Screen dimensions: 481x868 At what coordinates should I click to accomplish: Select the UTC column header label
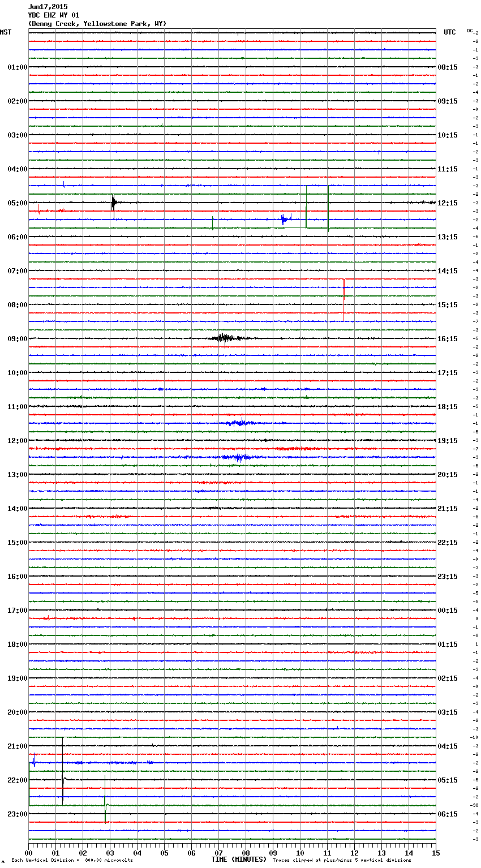tap(449, 32)
